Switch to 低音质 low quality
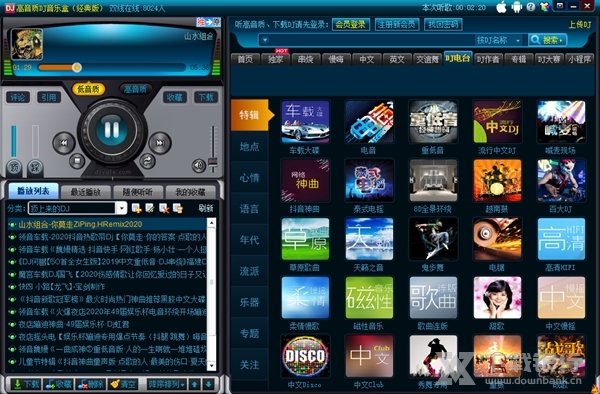This screenshot has height=394, width=600. click(x=88, y=89)
